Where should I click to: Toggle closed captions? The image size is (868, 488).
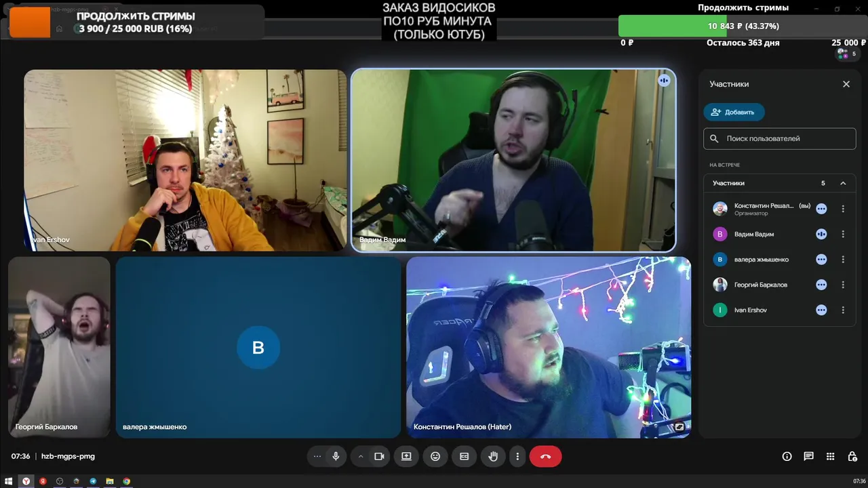click(x=465, y=456)
